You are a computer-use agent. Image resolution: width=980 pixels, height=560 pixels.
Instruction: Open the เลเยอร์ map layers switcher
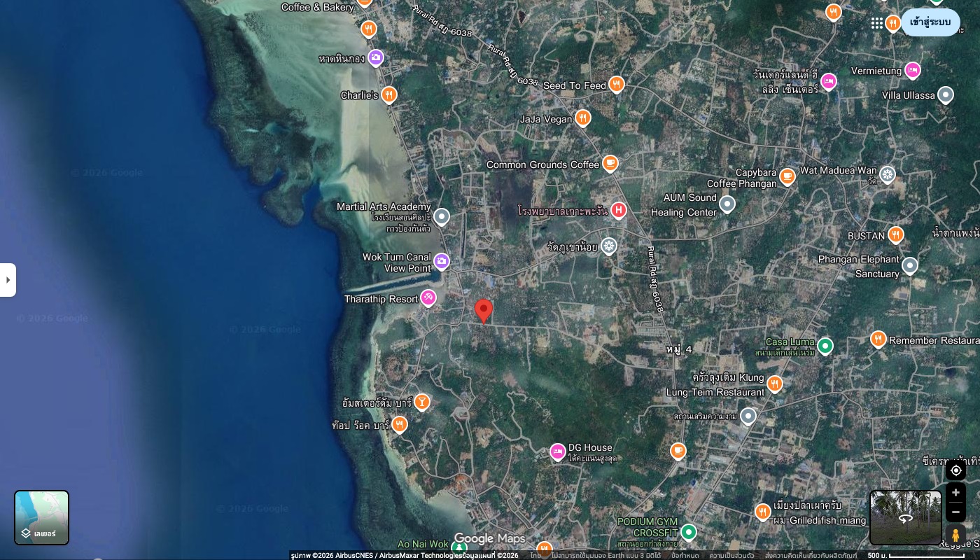42,517
